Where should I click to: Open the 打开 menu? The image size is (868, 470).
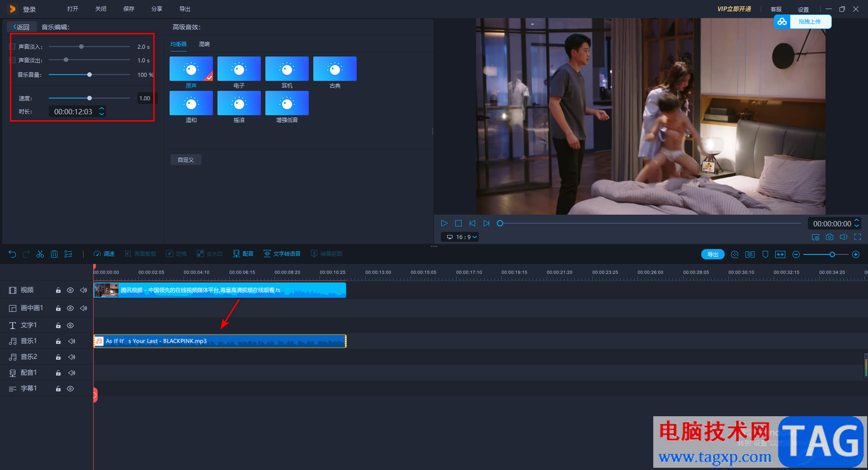click(73, 9)
